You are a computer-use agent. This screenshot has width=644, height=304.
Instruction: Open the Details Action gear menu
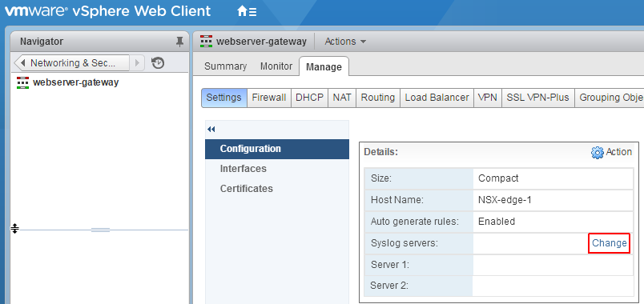(x=611, y=152)
